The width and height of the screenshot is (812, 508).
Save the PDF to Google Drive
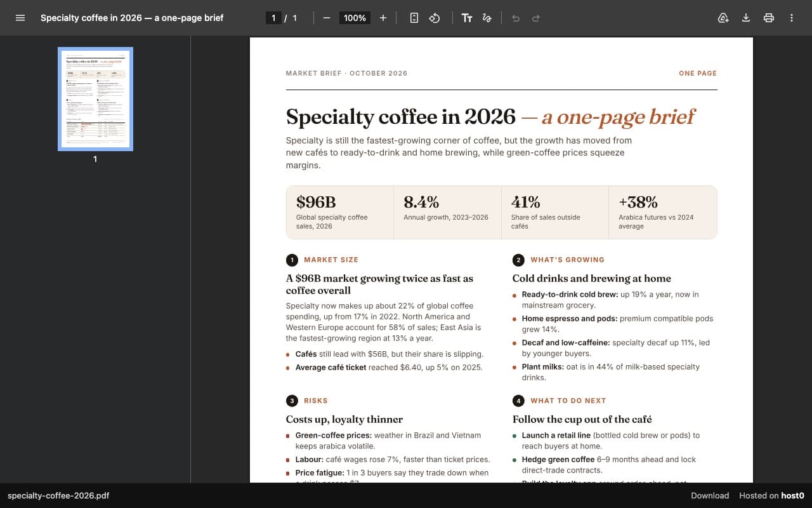point(723,18)
